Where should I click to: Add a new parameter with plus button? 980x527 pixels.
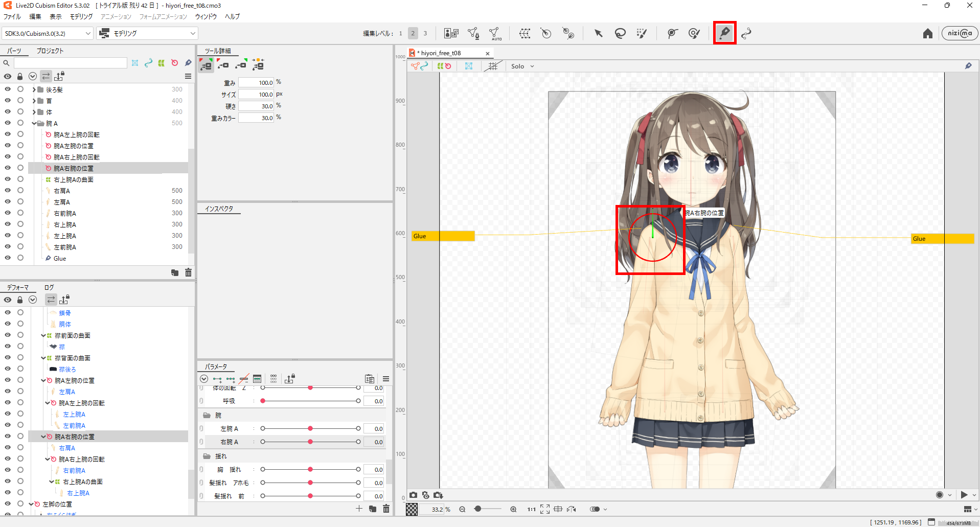tap(359, 509)
